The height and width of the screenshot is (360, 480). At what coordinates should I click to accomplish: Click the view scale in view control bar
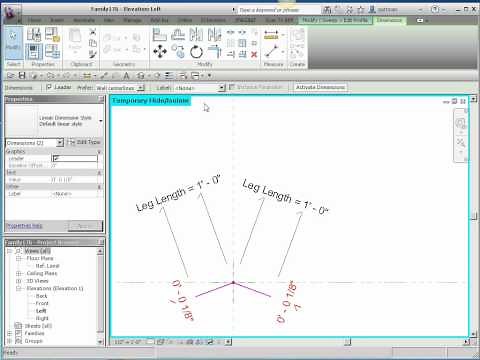128,342
